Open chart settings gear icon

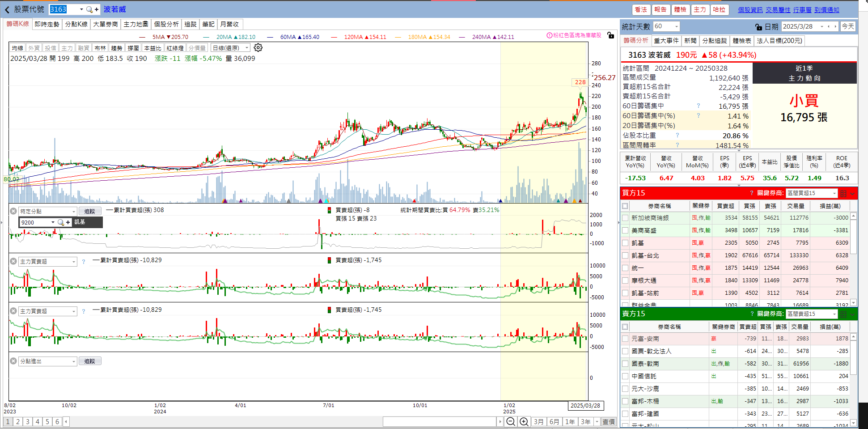tap(258, 48)
